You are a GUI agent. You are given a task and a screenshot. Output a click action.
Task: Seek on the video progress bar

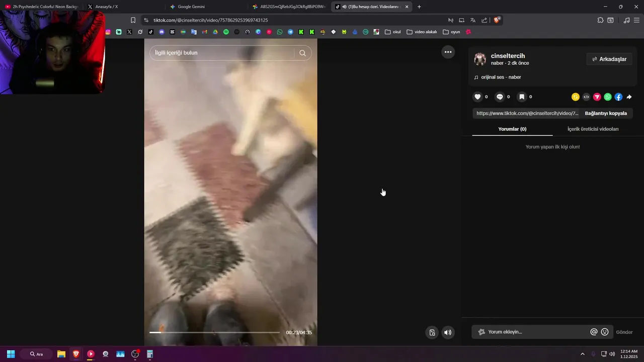click(x=214, y=332)
